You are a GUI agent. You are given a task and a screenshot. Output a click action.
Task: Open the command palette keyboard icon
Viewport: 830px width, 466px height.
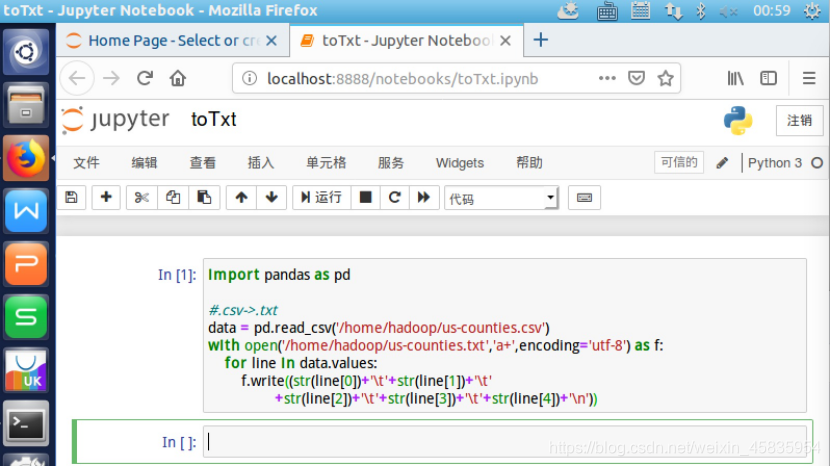click(x=584, y=198)
